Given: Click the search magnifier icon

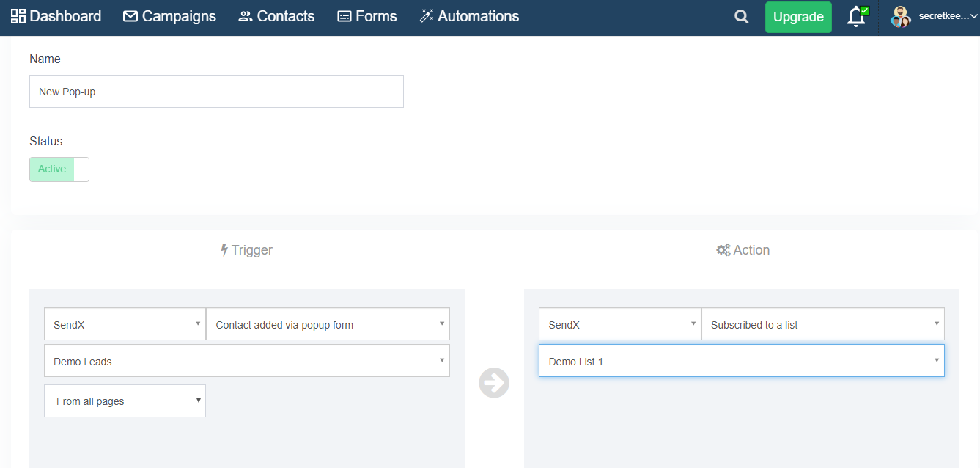Looking at the screenshot, I should click(x=742, y=17).
